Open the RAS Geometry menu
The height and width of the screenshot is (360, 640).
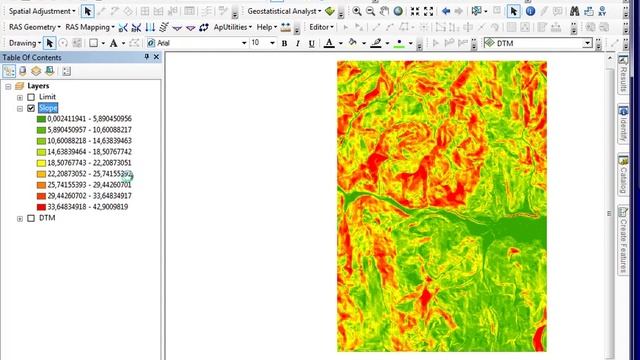coord(35,27)
